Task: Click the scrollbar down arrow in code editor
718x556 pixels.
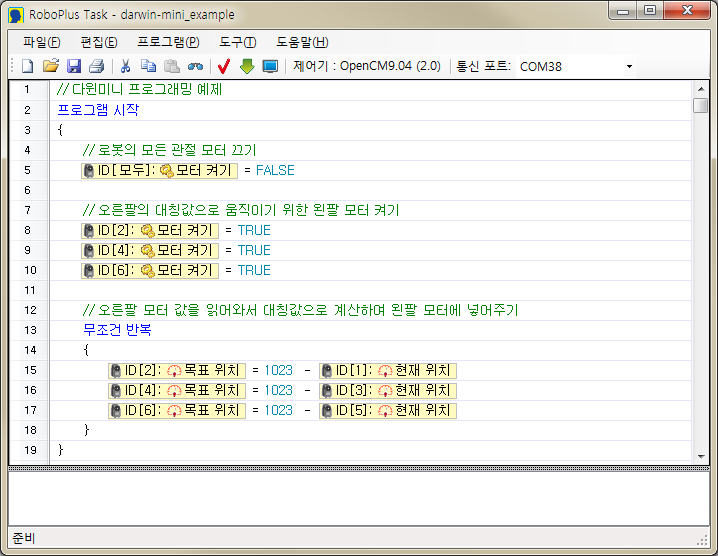Action: tap(701, 455)
